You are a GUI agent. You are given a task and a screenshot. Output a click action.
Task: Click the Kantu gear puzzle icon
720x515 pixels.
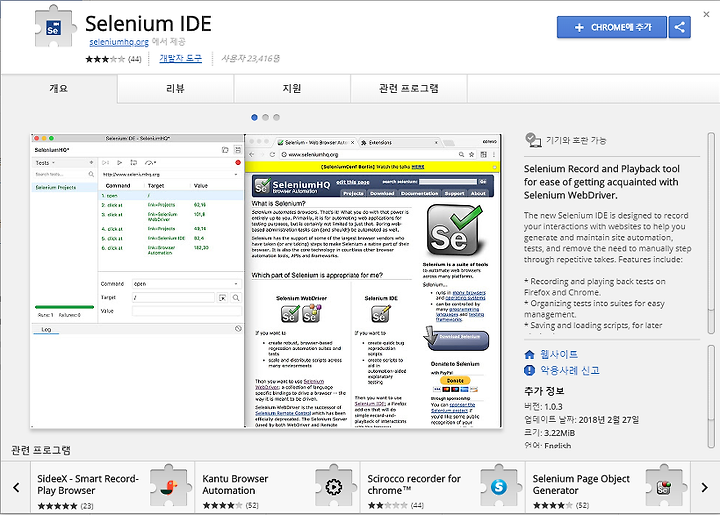334,486
